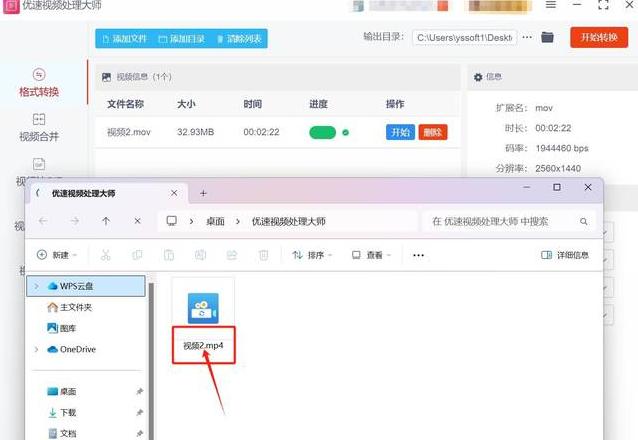Click the search magnifier icon in Explorer
Viewport: 638px width, 440px height.
[583, 221]
